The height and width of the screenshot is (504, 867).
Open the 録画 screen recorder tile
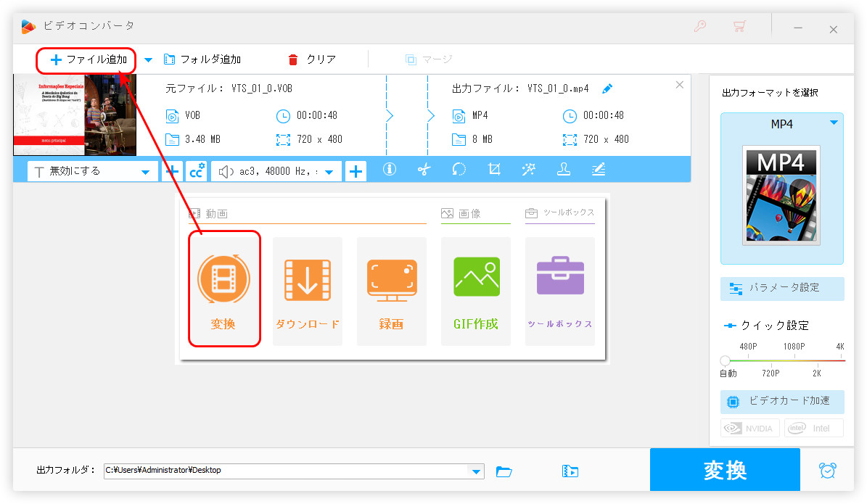pyautogui.click(x=392, y=292)
